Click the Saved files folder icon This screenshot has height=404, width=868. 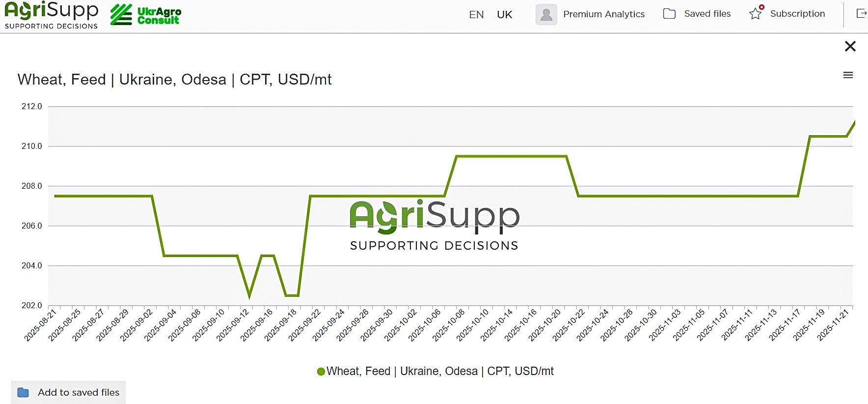(x=669, y=14)
